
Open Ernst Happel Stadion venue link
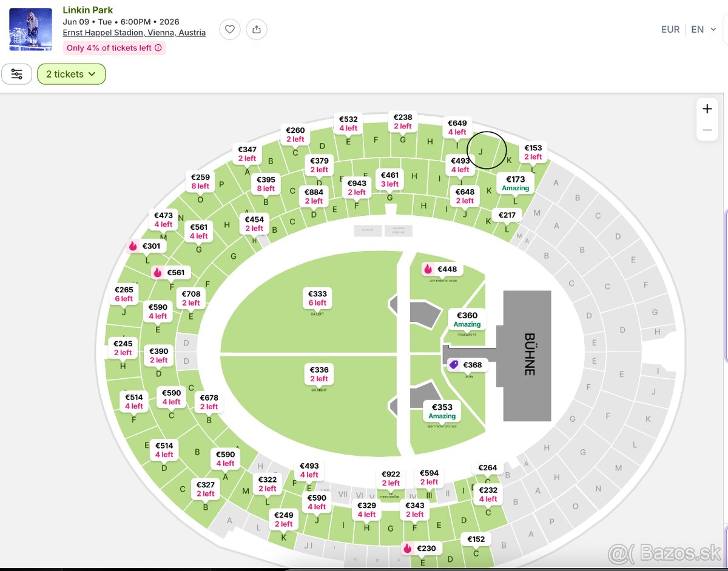pos(134,33)
